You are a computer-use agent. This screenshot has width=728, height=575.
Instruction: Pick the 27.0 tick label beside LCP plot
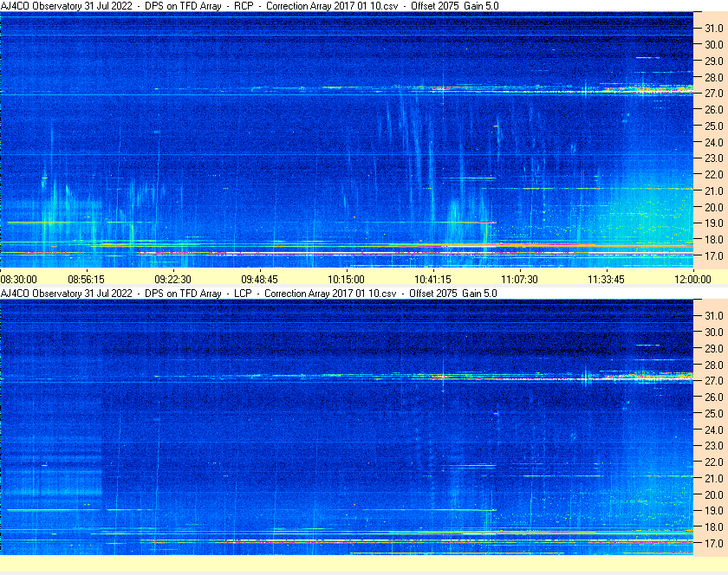click(x=714, y=380)
